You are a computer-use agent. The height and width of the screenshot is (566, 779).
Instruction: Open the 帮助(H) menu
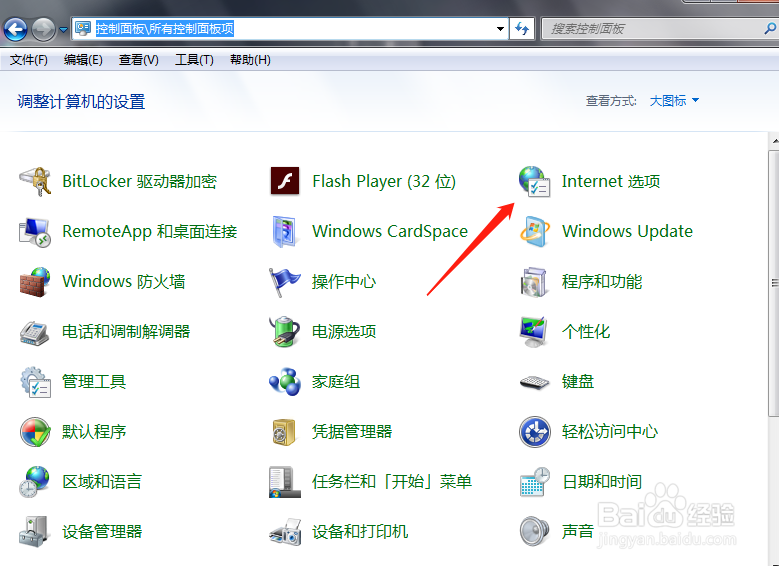coord(250,60)
